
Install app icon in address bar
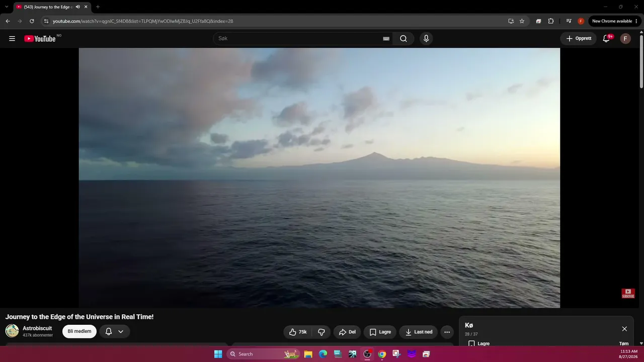click(511, 21)
